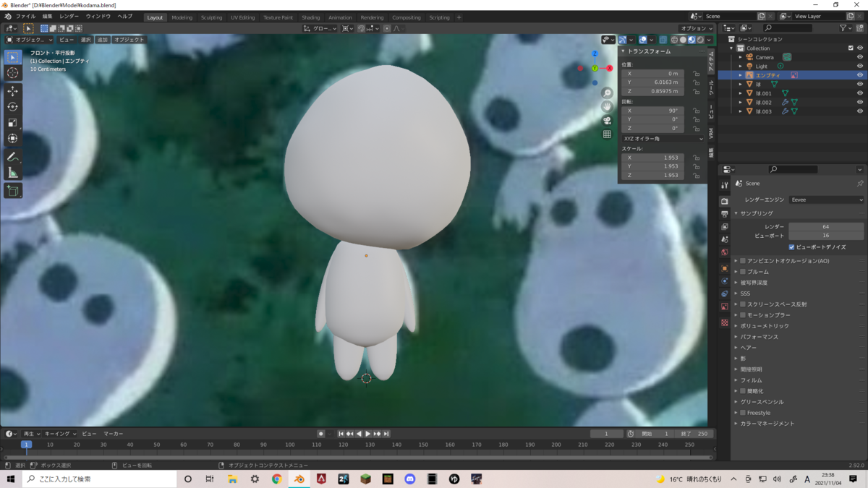The height and width of the screenshot is (488, 868).
Task: Click the レンダー samples value 64
Action: [x=826, y=227]
